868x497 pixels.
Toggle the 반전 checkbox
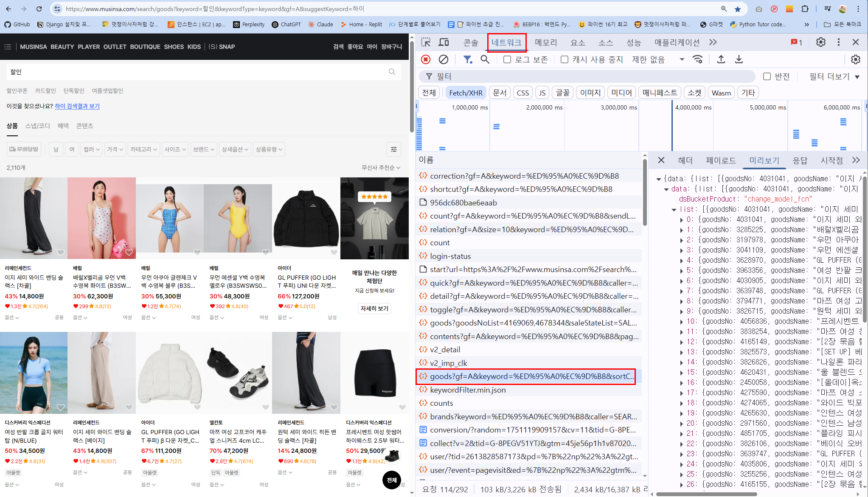pyautogui.click(x=767, y=76)
